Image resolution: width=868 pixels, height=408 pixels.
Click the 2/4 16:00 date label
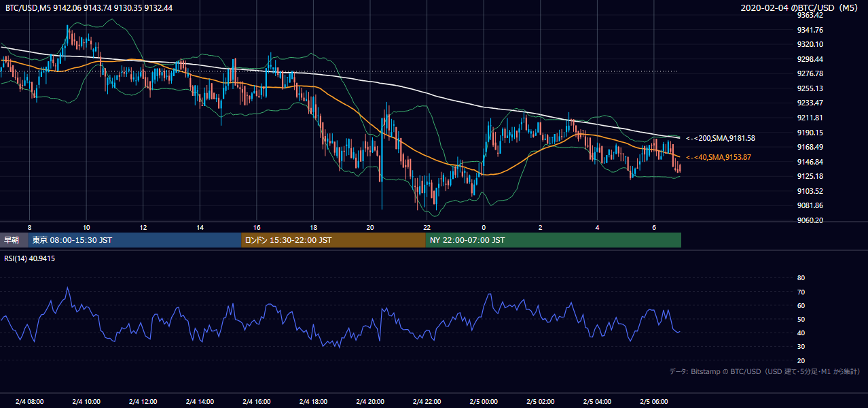(x=256, y=401)
